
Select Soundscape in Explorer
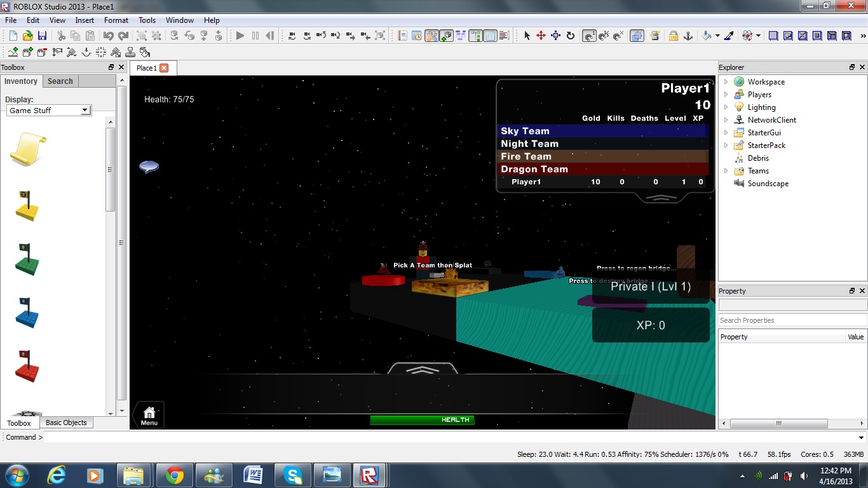coord(768,184)
